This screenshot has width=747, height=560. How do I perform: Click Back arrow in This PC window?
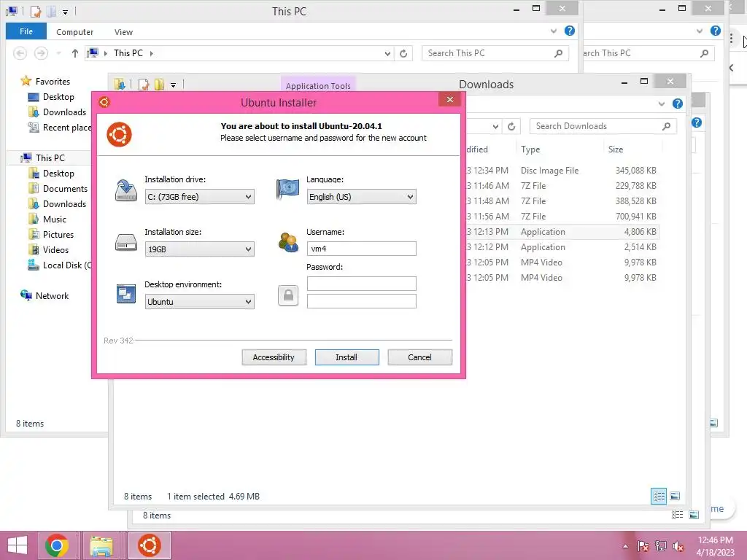(x=20, y=53)
